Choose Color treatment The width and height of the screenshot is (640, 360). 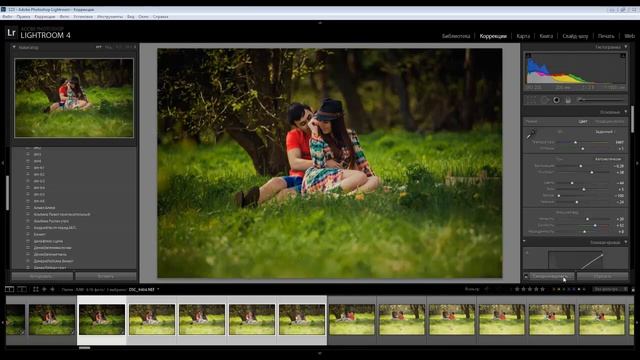583,122
